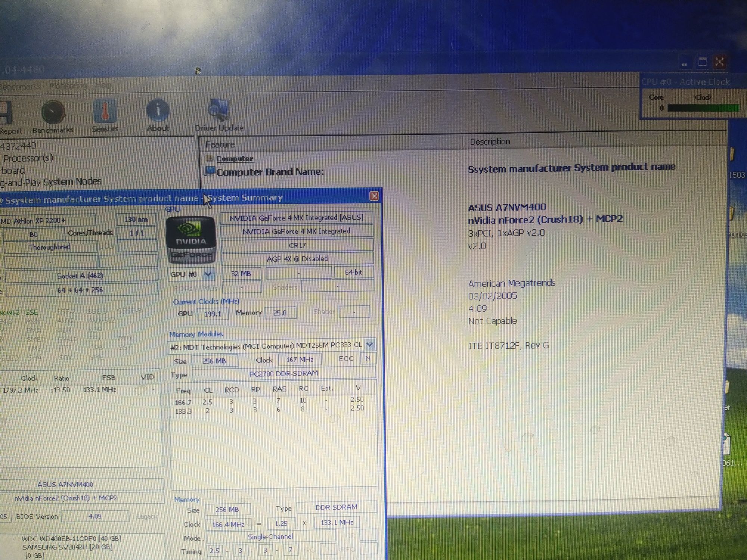Click the NVIDIA GeForce logo

tap(190, 239)
